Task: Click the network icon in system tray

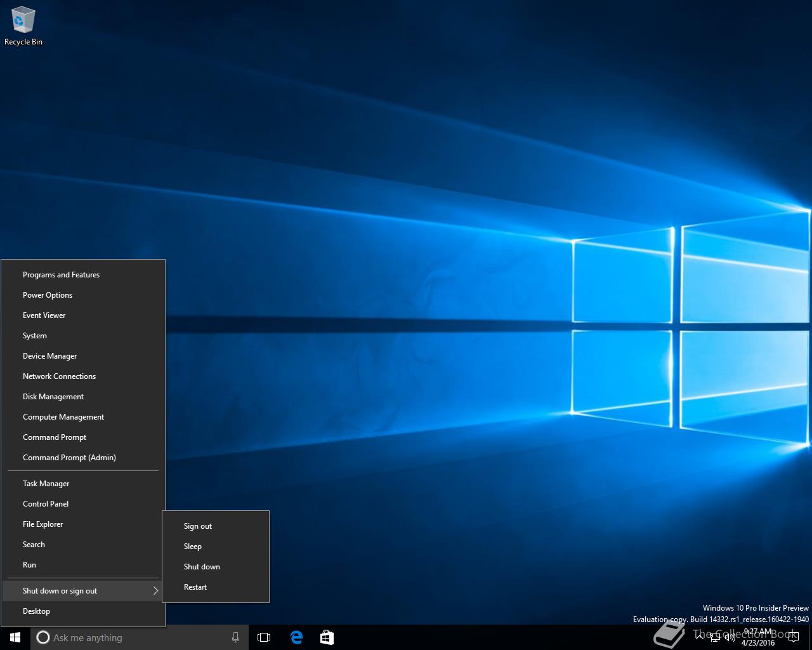Action: tap(716, 637)
